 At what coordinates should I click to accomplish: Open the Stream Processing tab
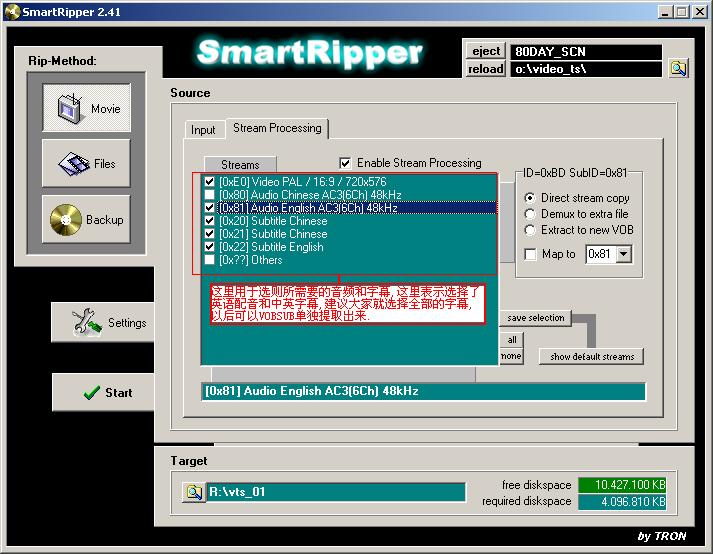[x=277, y=128]
